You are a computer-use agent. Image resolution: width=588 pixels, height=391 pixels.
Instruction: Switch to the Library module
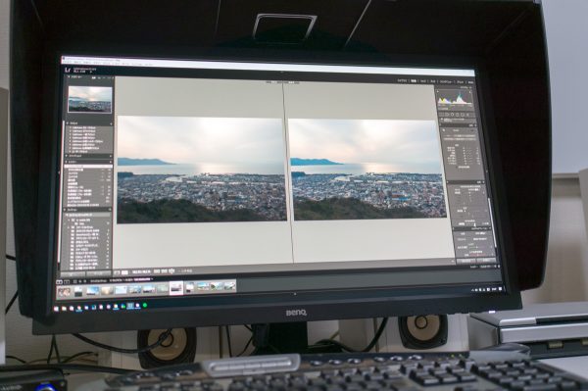(x=402, y=80)
